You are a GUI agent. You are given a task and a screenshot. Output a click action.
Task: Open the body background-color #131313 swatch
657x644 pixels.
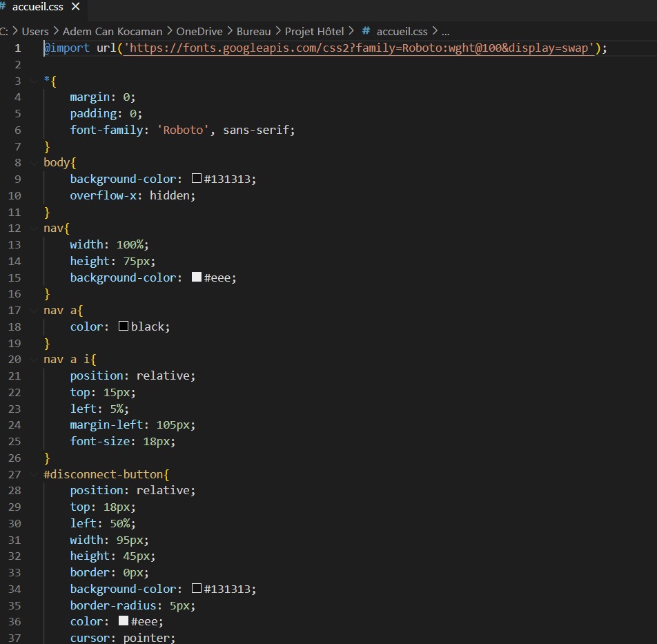[x=197, y=179]
